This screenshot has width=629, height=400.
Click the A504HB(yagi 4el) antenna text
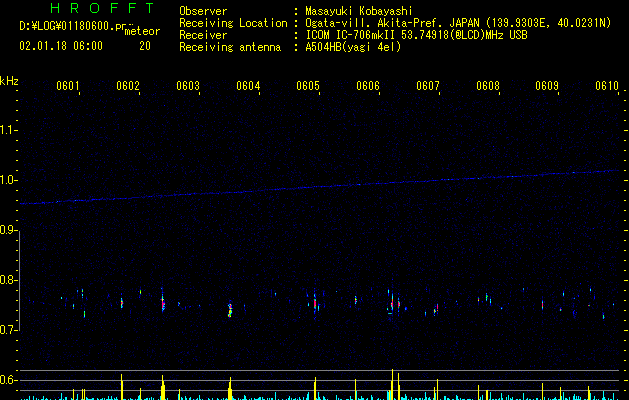pos(353,47)
